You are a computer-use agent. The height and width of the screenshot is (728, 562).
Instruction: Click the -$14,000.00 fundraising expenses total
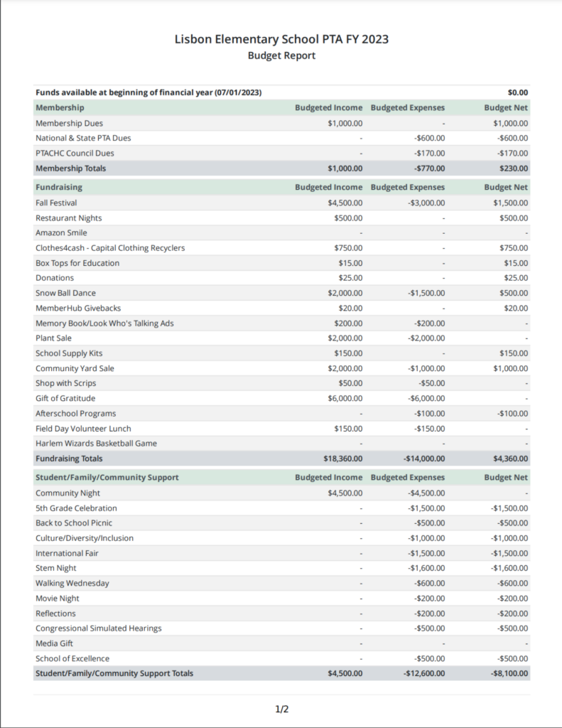coord(424,459)
